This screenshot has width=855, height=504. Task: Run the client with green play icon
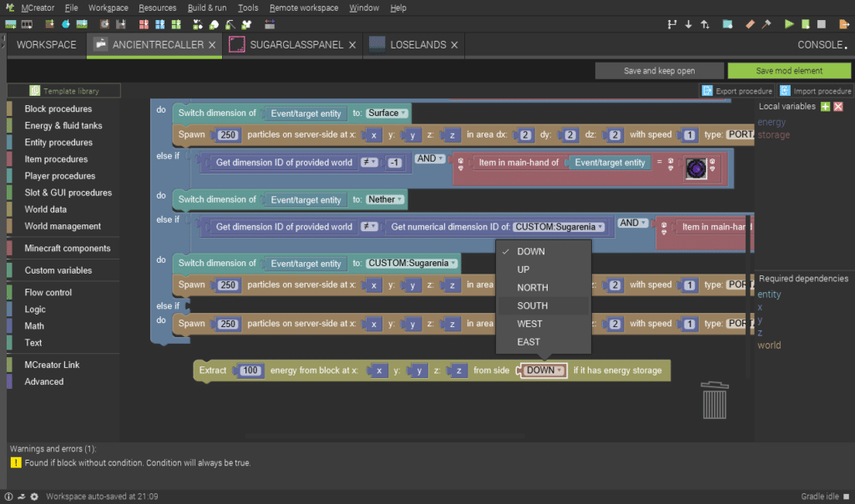[x=789, y=24]
